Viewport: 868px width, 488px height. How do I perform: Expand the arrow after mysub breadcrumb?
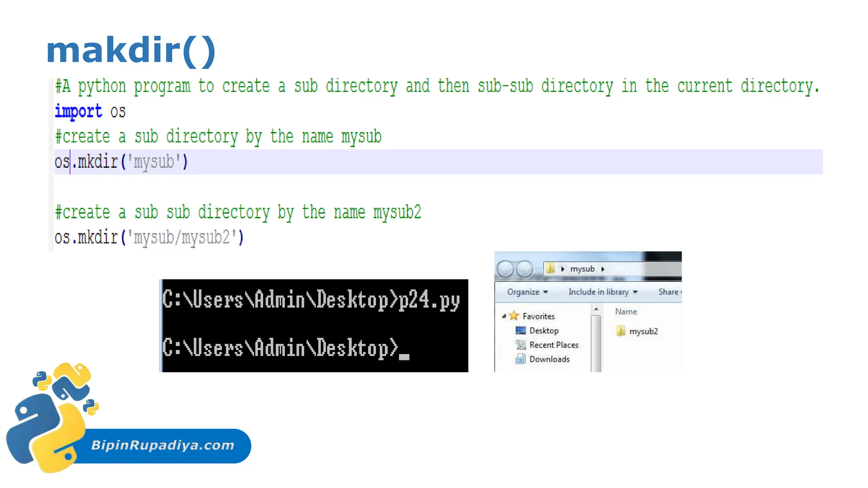603,269
